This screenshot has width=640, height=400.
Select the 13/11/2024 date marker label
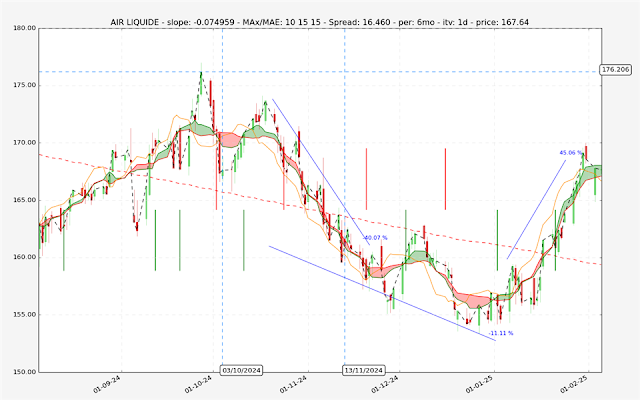tap(366, 370)
